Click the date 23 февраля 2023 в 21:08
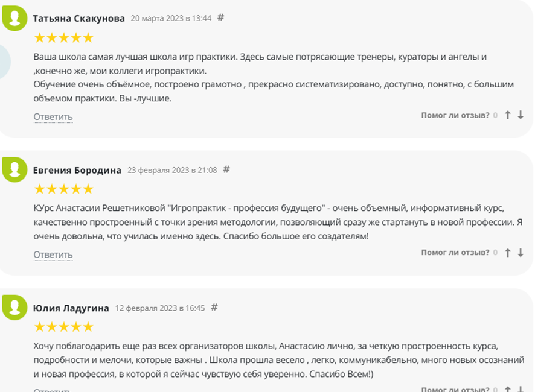 pos(172,170)
